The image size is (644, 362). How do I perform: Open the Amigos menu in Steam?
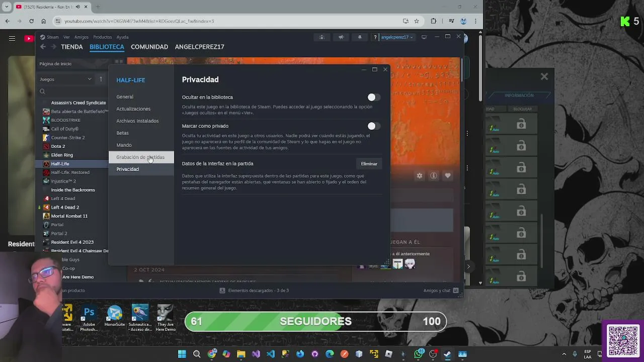pos(81,37)
